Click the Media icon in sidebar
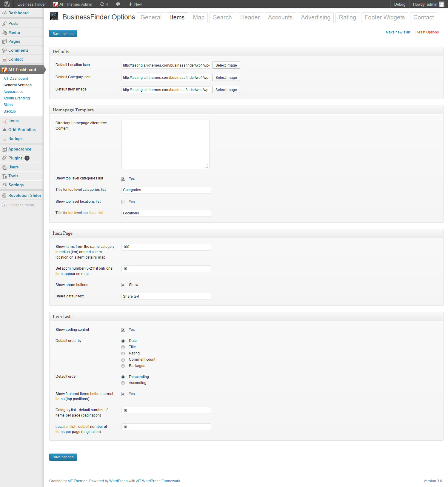The height and width of the screenshot is (487, 448). pyautogui.click(x=4, y=32)
